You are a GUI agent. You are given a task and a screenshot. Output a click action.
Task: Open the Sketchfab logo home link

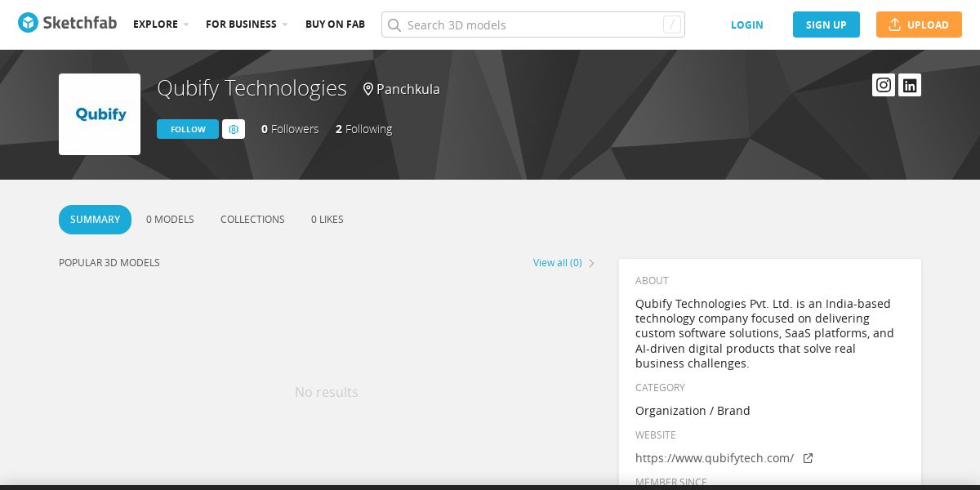67,24
